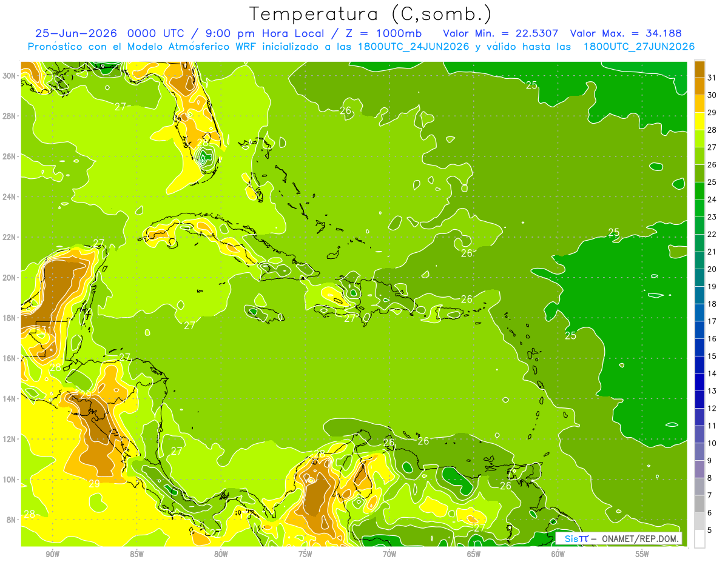Click the 65W longitude axis label
728x562 pixels.
click(x=474, y=554)
